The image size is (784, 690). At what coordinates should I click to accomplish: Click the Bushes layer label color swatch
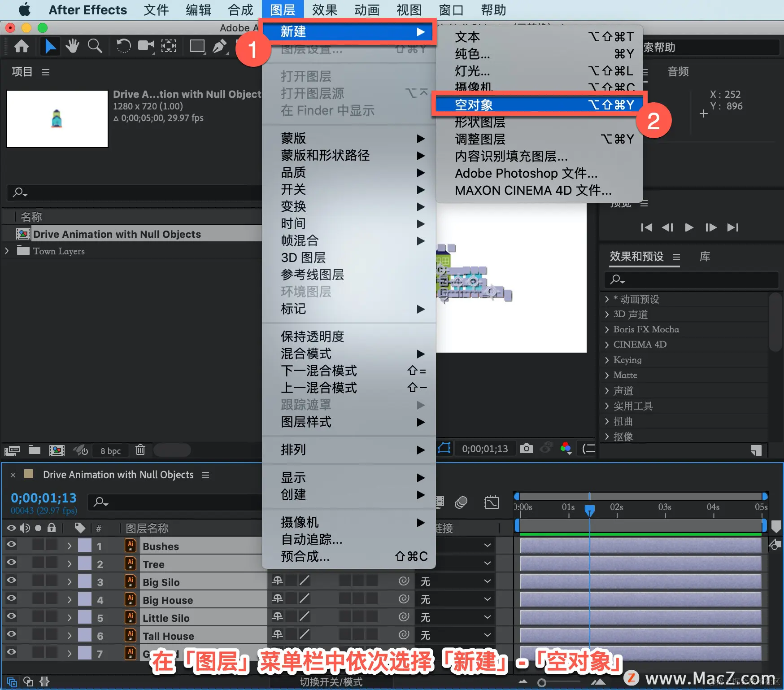[85, 546]
